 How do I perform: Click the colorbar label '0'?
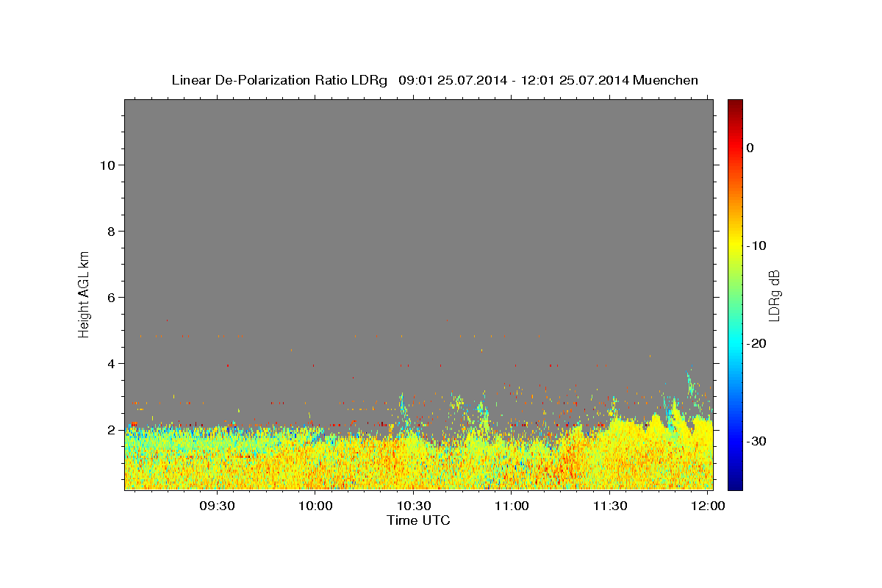[x=750, y=148]
